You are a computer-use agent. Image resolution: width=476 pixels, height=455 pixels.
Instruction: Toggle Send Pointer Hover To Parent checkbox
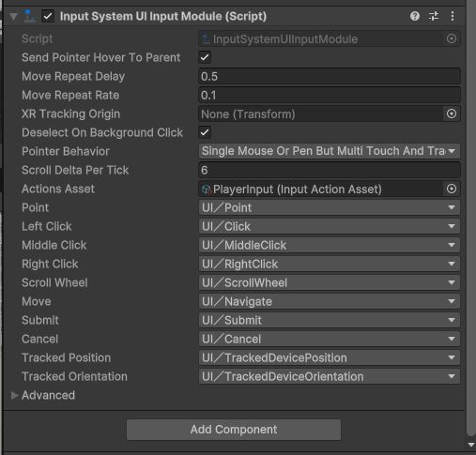(x=205, y=57)
